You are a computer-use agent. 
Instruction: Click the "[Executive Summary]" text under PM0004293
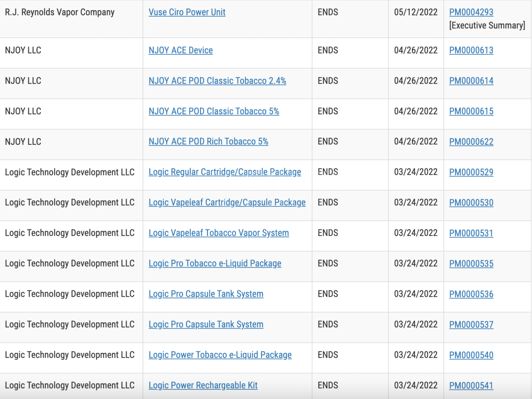tap(487, 26)
